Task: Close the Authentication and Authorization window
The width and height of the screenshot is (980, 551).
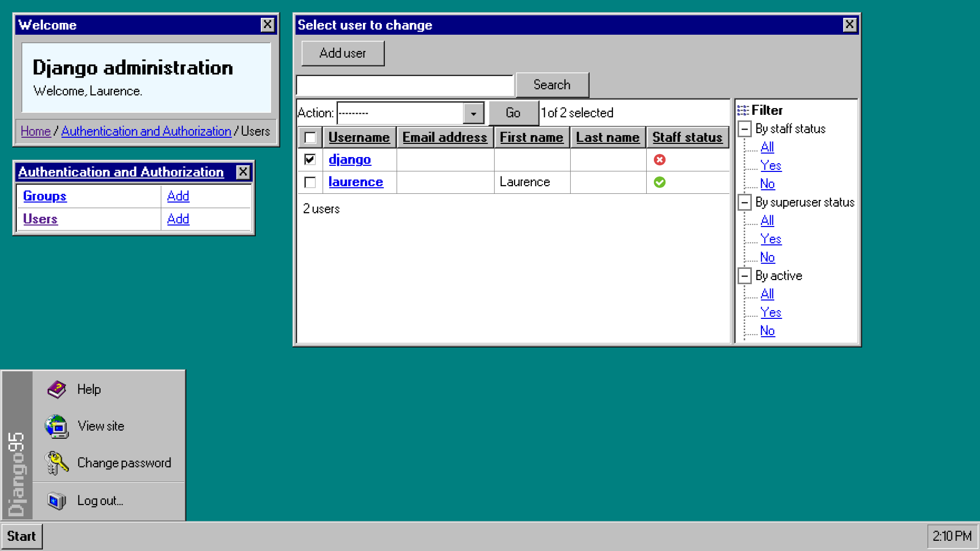Action: 243,172
